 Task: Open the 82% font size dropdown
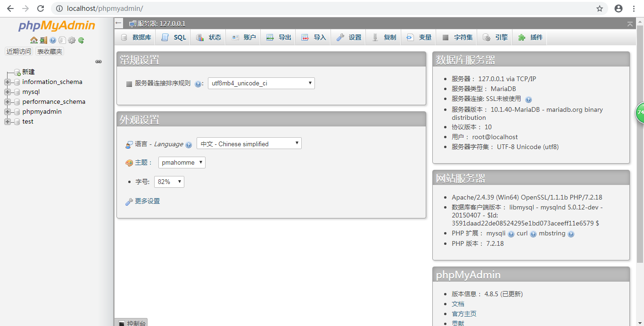[169, 182]
